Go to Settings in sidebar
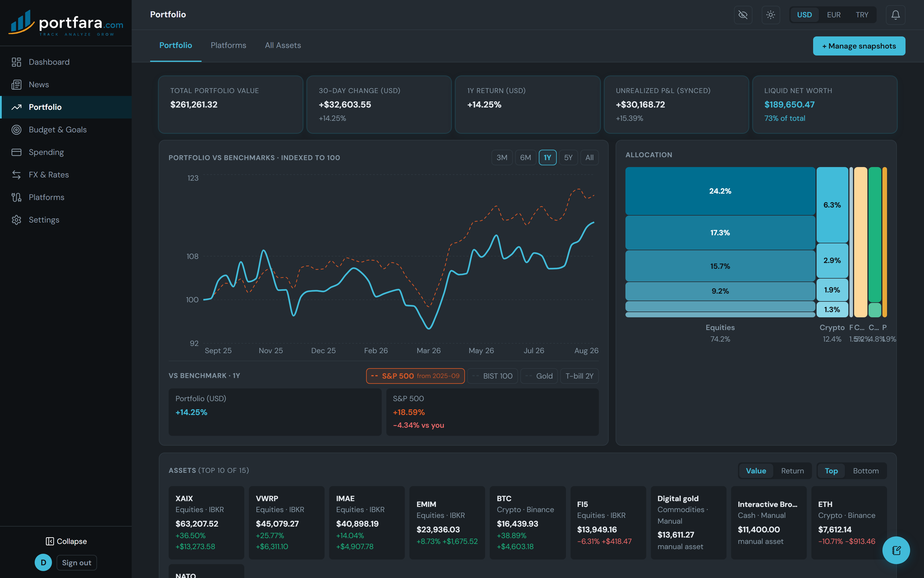 (x=66, y=220)
